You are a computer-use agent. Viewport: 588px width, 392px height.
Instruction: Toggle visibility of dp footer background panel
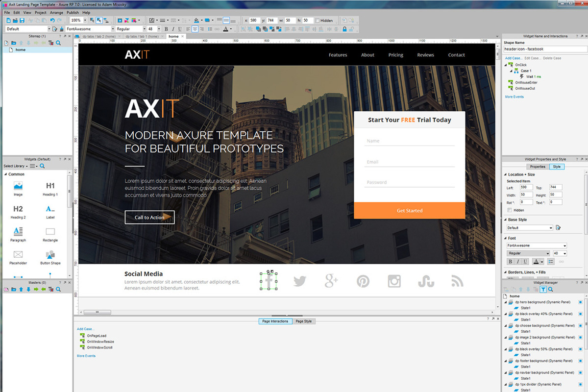click(580, 361)
